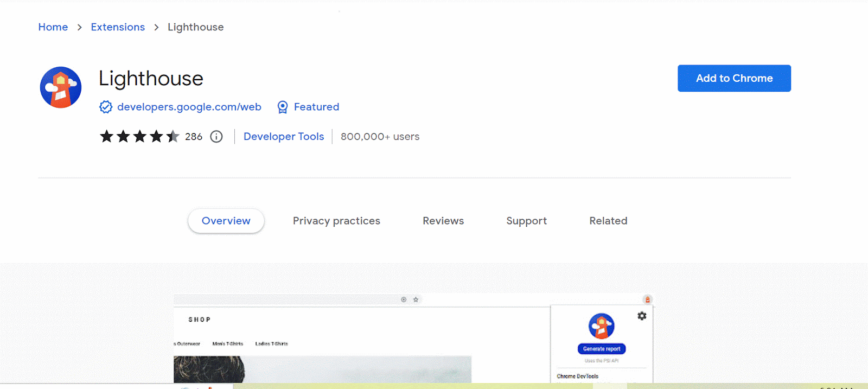This screenshot has height=389, width=868.
Task: Click Lighthouse logo inside preview popup
Action: 602,326
